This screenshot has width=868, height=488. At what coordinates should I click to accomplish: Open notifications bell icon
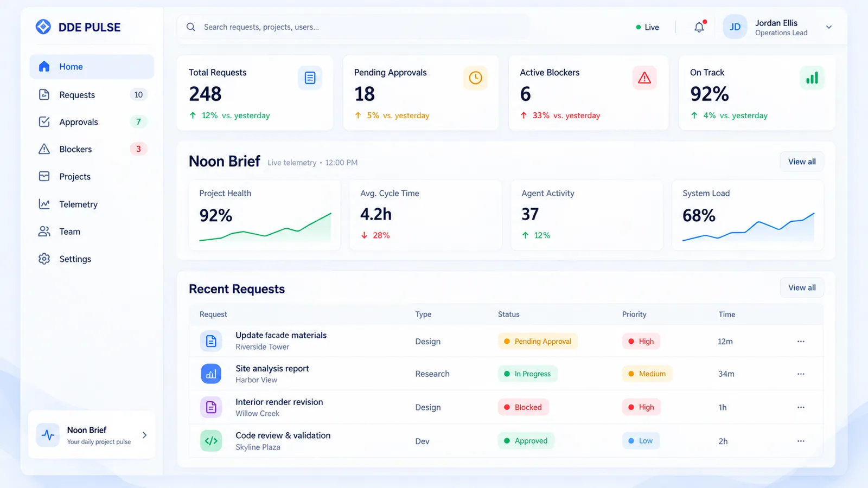point(699,27)
